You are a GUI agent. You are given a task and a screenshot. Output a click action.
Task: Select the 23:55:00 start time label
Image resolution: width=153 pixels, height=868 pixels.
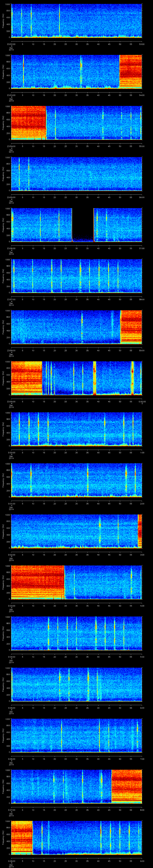(11, 197)
